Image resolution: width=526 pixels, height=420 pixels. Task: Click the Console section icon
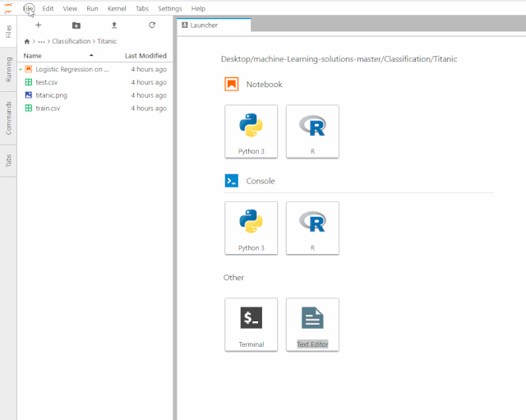click(x=232, y=181)
